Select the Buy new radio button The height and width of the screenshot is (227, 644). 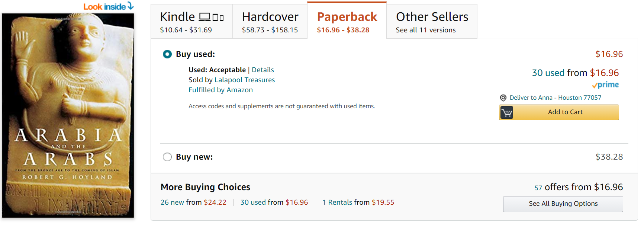pyautogui.click(x=167, y=157)
